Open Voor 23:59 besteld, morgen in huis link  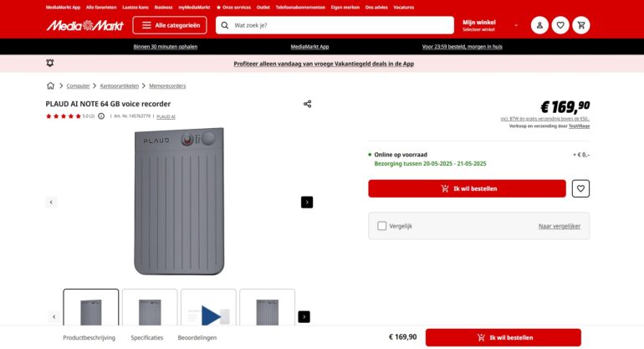tap(462, 47)
